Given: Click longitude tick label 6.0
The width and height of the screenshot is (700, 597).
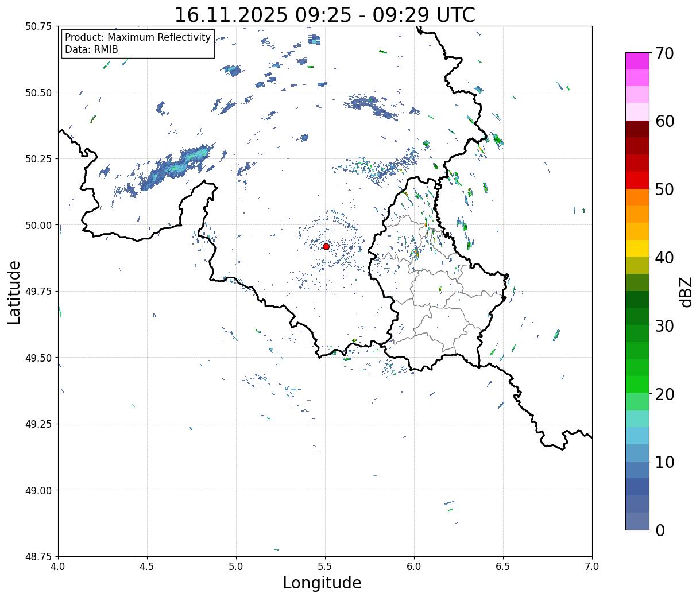Looking at the screenshot, I should point(414,567).
